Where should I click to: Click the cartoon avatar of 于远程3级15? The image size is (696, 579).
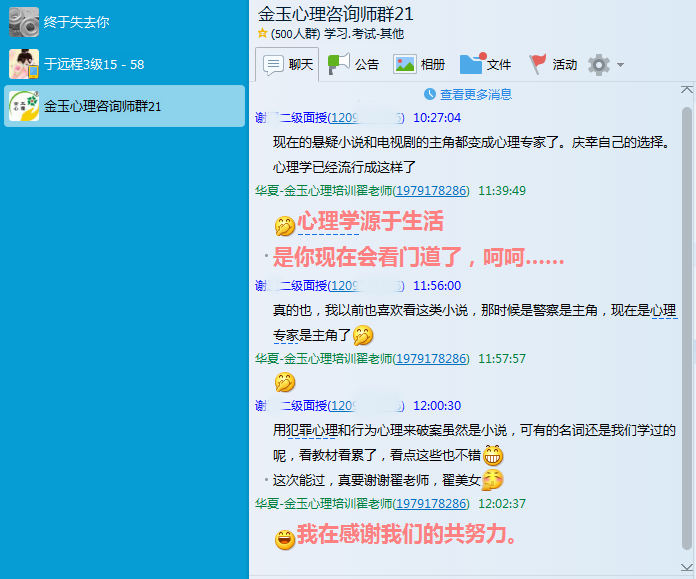tap(24, 64)
